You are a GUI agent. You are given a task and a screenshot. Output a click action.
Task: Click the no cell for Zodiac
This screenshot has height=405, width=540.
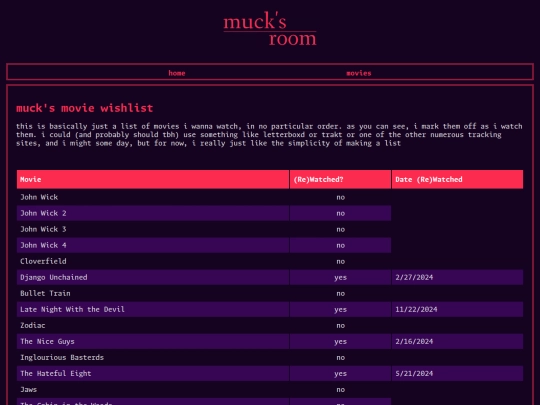point(340,325)
